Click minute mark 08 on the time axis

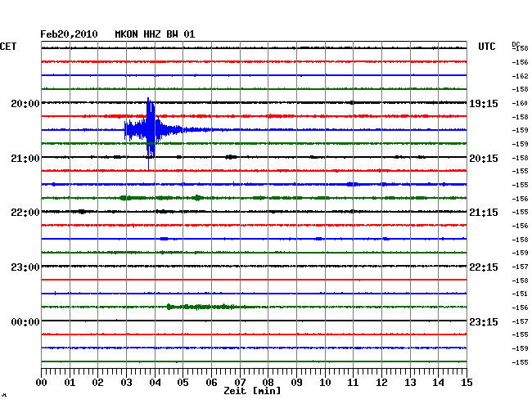pos(268,382)
